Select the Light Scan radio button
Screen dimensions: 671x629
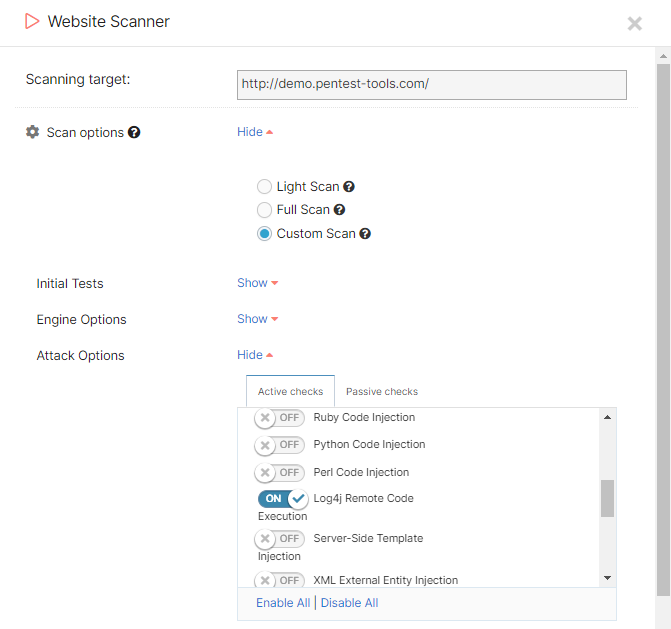[264, 187]
